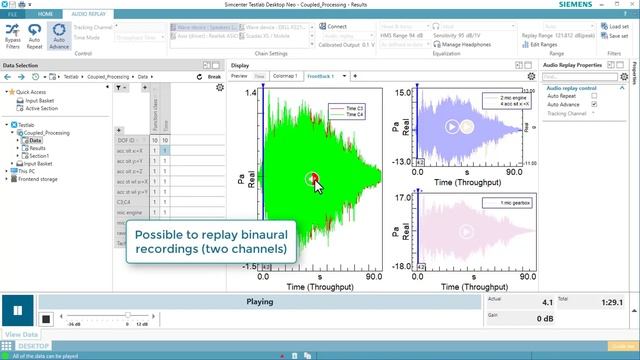Click Save set filter icon
The height and width of the screenshot is (360, 640).
click(604, 36)
